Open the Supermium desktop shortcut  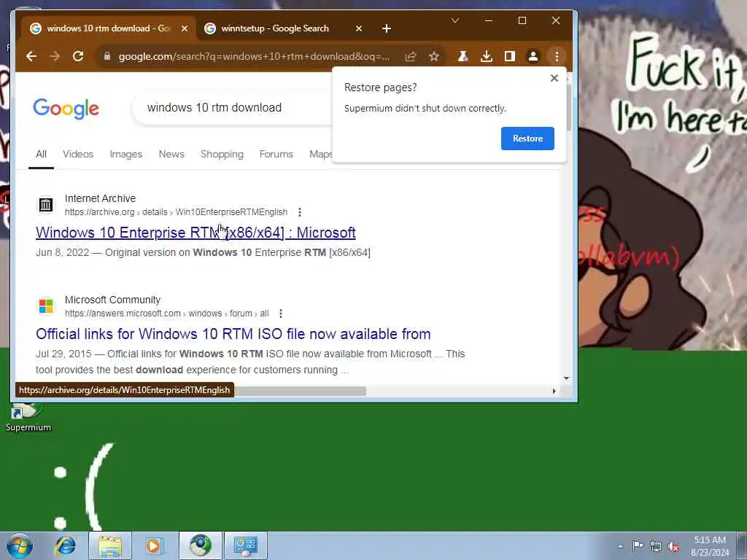coord(28,416)
